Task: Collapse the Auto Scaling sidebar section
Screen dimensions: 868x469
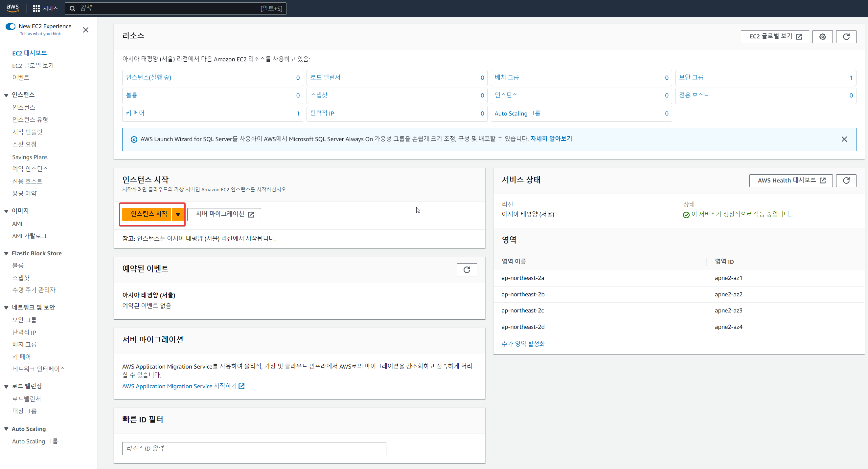Action: [6, 429]
